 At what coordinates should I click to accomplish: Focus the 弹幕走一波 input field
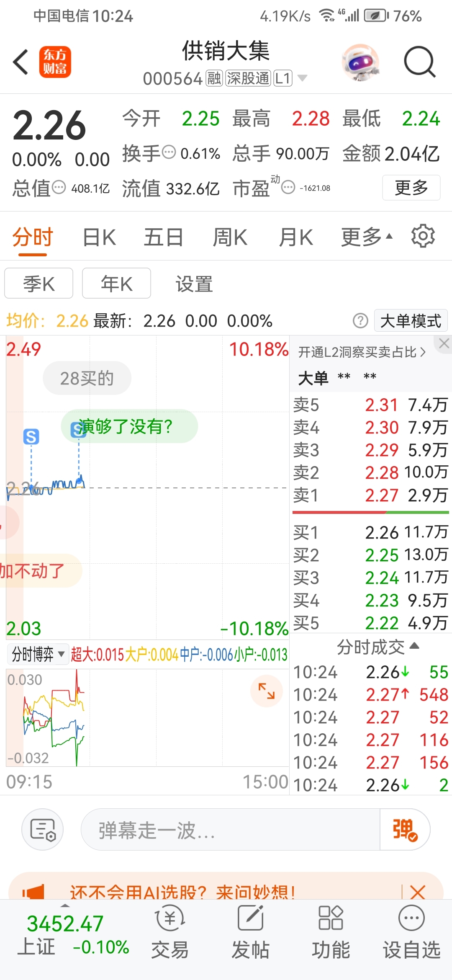pyautogui.click(x=230, y=829)
